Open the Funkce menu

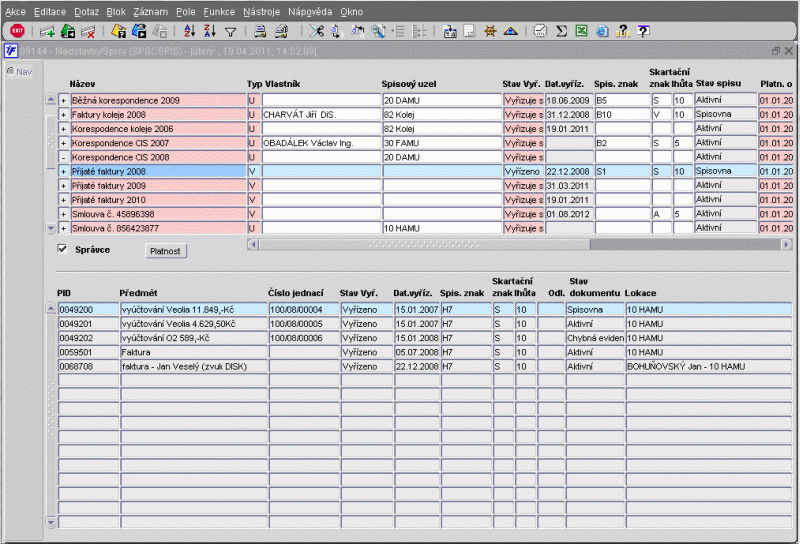[x=219, y=12]
